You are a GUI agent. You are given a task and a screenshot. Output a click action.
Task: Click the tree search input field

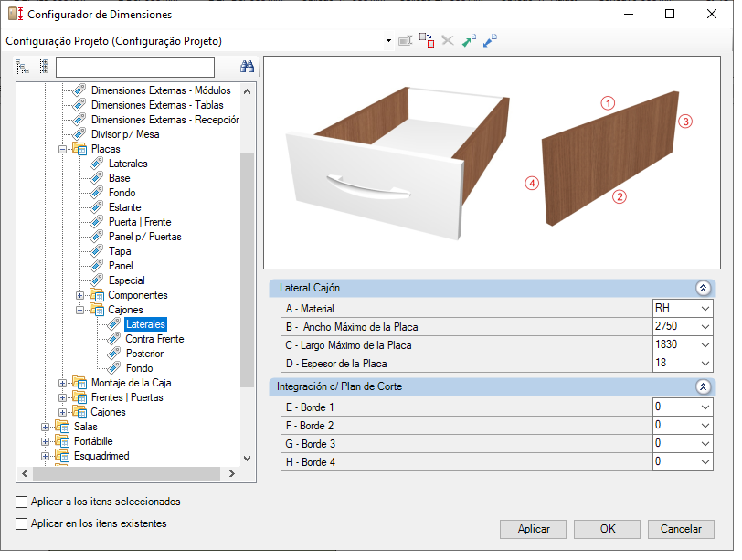[x=135, y=68]
